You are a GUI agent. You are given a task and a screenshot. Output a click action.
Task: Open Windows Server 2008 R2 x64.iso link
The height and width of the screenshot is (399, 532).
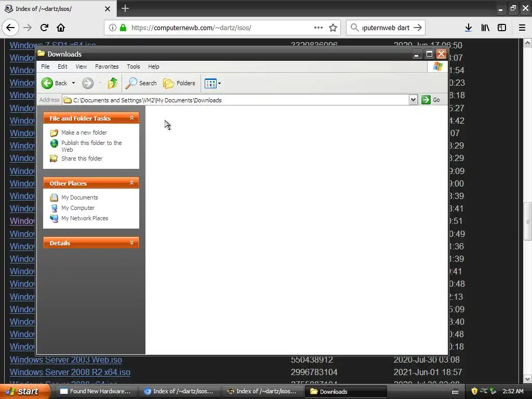[x=70, y=372]
